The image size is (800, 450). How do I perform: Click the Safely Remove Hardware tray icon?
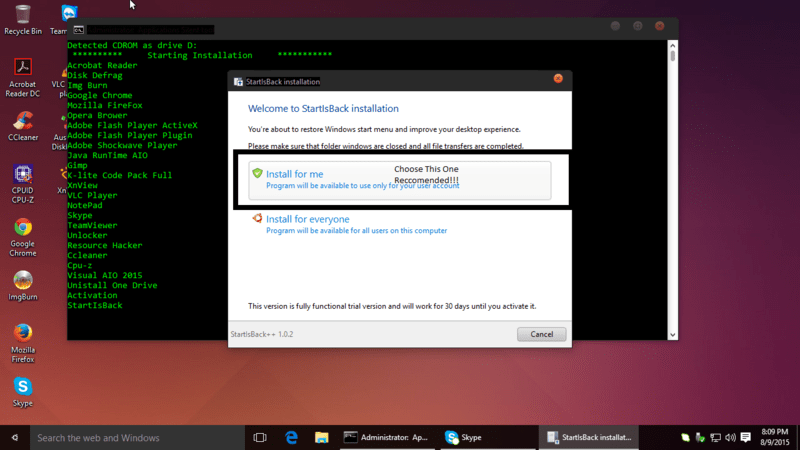[x=700, y=437]
